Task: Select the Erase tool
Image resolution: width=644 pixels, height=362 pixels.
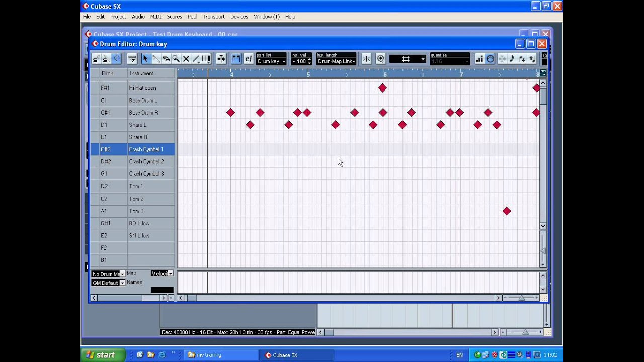Action: point(166,59)
